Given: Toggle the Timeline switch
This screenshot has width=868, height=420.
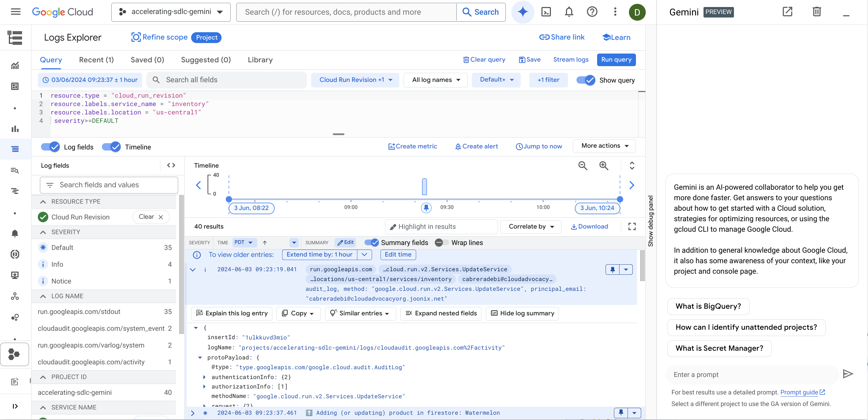Looking at the screenshot, I should pos(111,147).
